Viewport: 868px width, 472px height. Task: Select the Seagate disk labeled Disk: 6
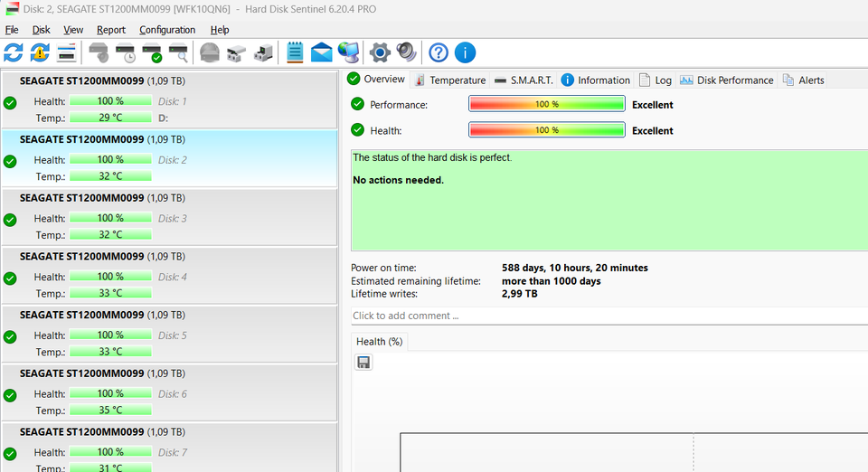(169, 392)
